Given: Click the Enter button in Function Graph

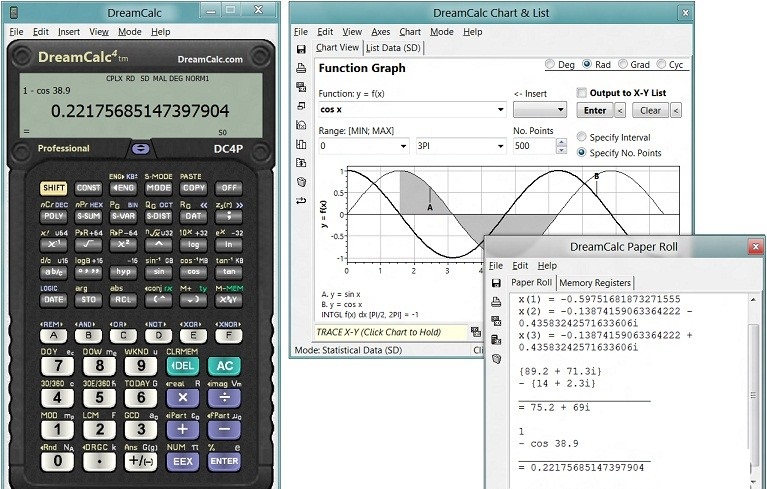Looking at the screenshot, I should [595, 111].
